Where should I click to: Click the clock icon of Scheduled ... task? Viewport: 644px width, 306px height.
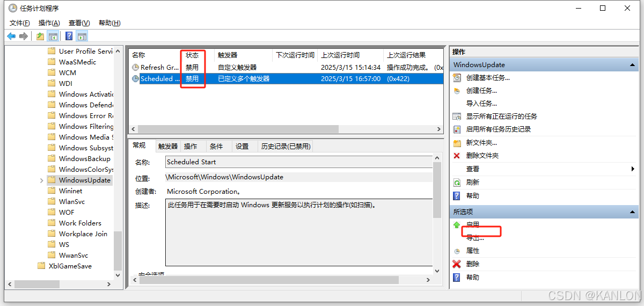point(136,78)
